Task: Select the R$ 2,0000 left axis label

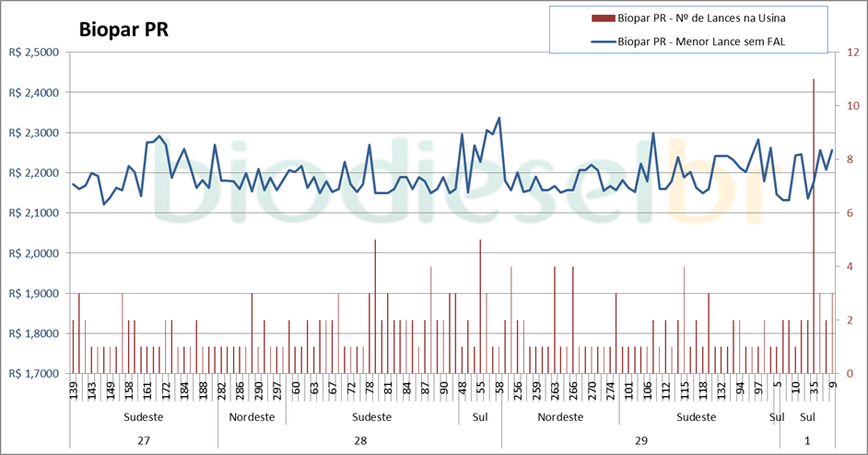Action: tap(32, 253)
